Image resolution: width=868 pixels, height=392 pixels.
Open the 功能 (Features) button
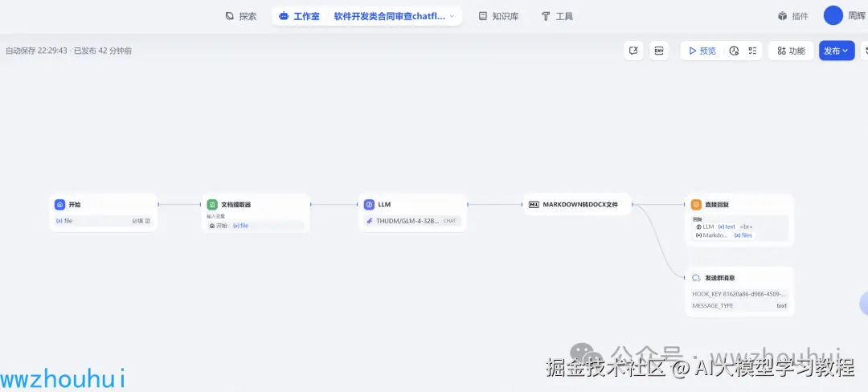(791, 51)
